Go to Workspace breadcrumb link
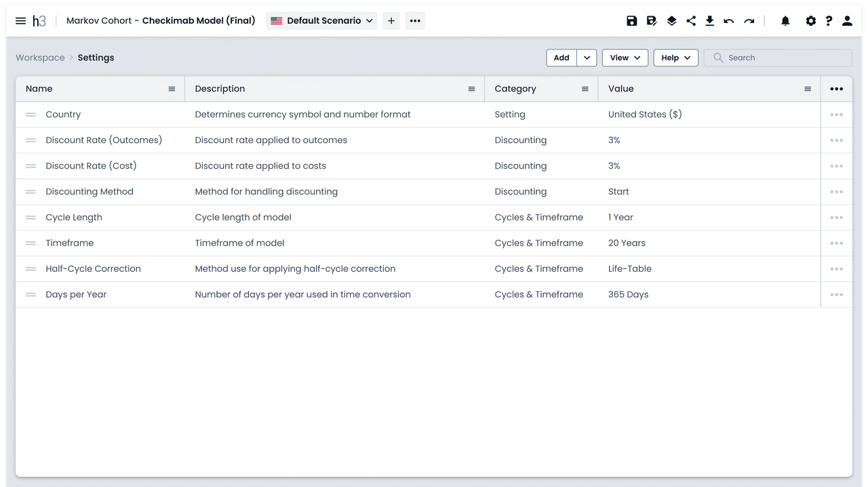 pos(40,58)
